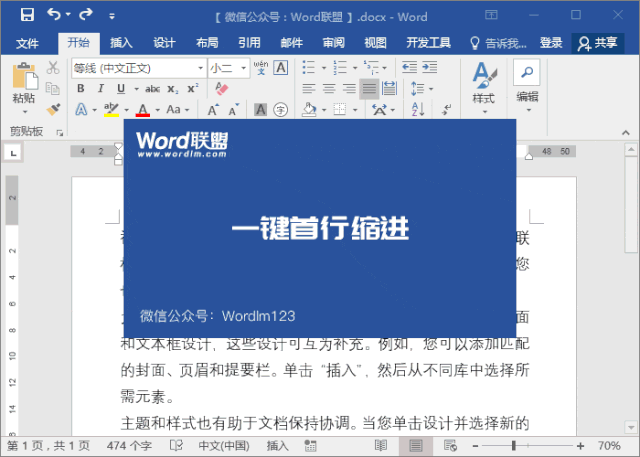Open the Paste clipboard button
Image resolution: width=640 pixels, height=457 pixels.
(24, 87)
